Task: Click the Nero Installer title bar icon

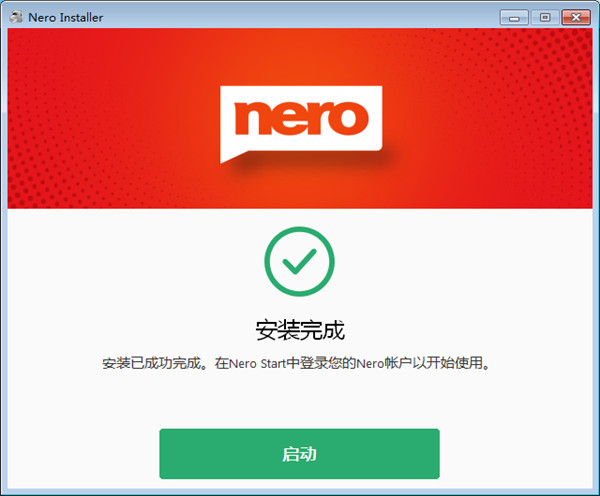Action: click(x=16, y=17)
